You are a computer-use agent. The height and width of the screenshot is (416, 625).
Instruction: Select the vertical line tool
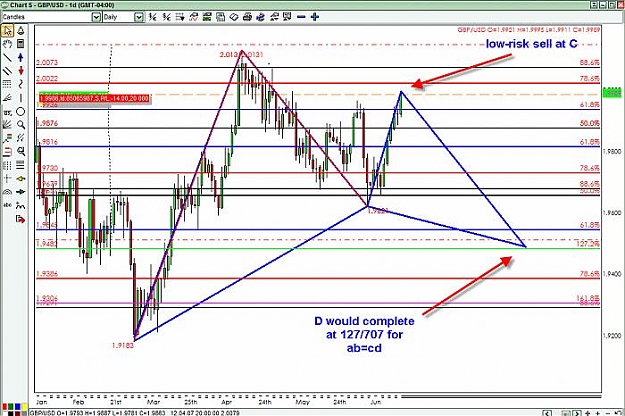[21, 98]
